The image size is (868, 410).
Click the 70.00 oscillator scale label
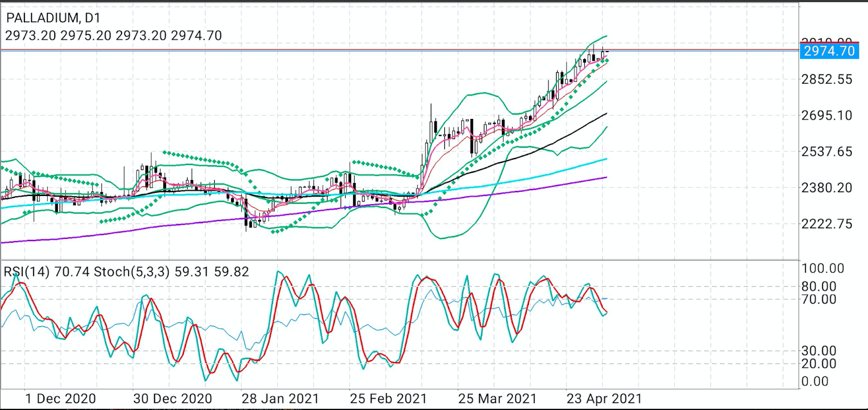tap(819, 299)
